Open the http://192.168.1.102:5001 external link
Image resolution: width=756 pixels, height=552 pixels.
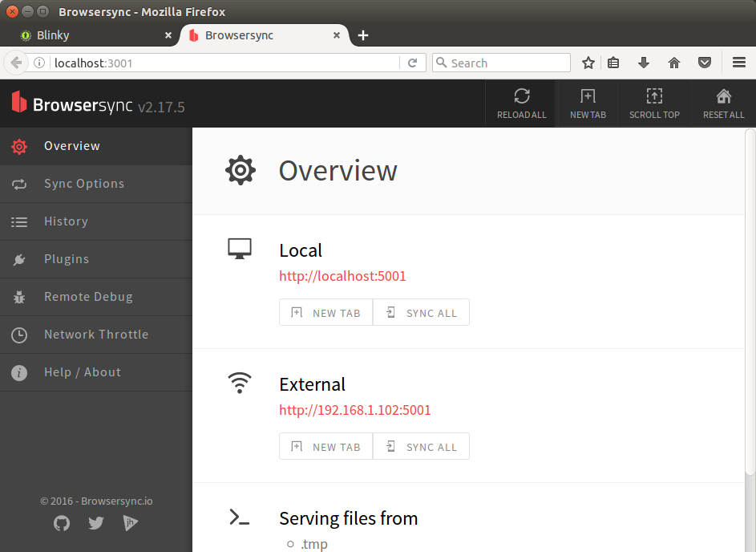355,410
